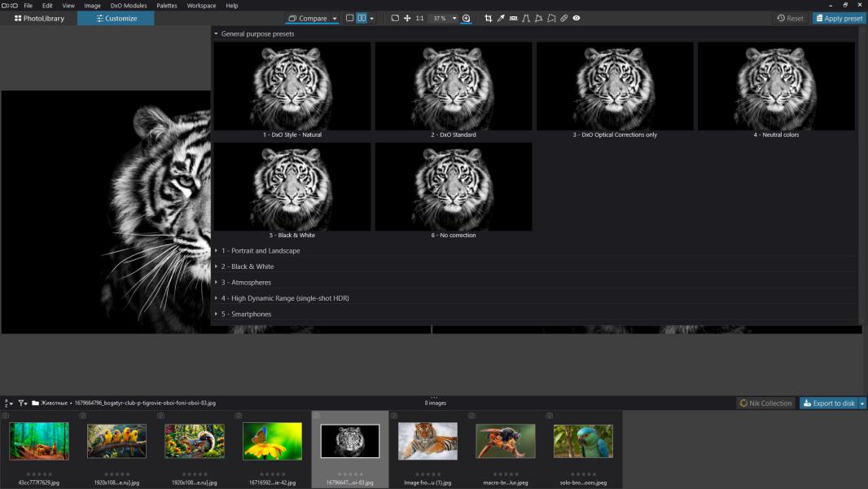Select the butterfly photo in filmstrip
Viewport: 868px width, 489px height.
coord(272,441)
